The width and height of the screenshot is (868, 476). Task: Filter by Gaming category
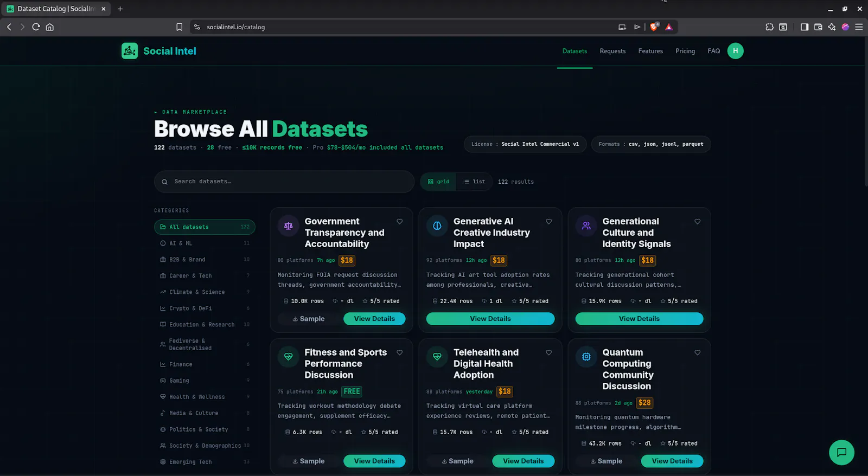tap(205, 381)
